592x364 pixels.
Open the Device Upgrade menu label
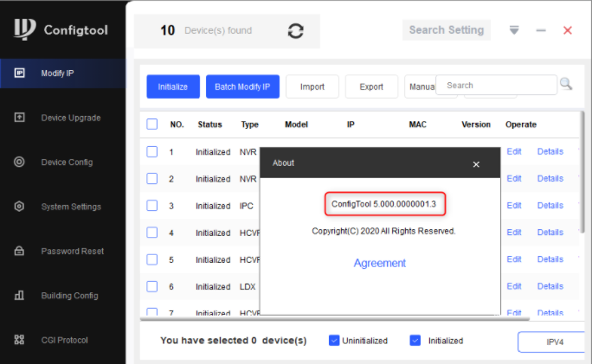[71, 118]
